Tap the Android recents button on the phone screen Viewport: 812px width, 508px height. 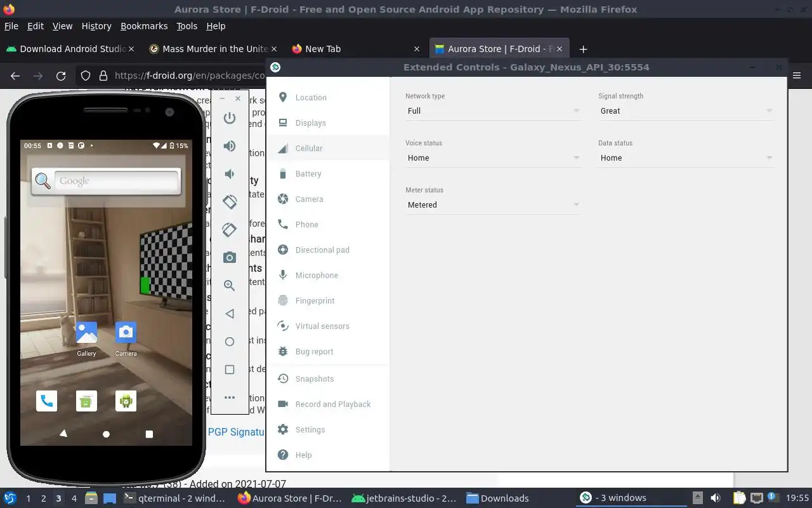(149, 434)
